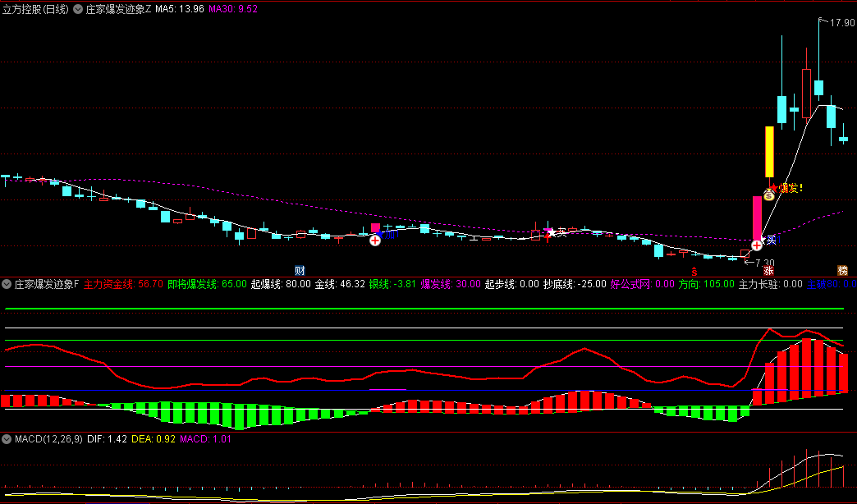Click the MACD: 1.01 value
The image size is (857, 504).
pos(205,439)
